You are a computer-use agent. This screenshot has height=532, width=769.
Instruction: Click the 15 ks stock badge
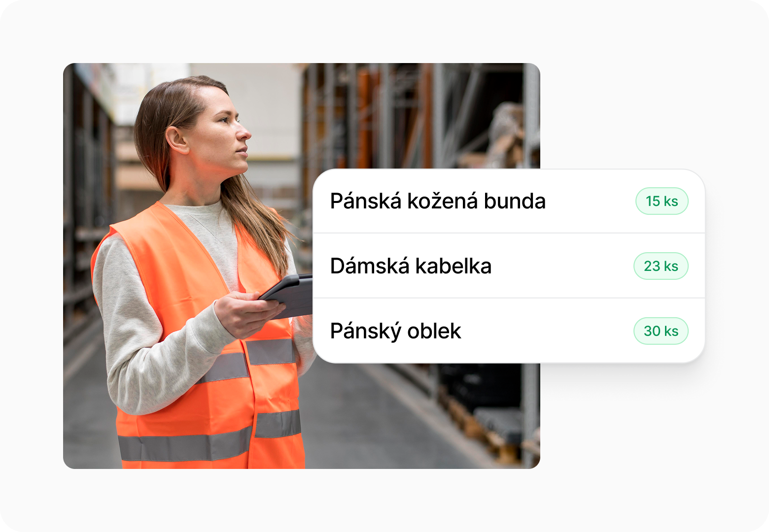[662, 201]
